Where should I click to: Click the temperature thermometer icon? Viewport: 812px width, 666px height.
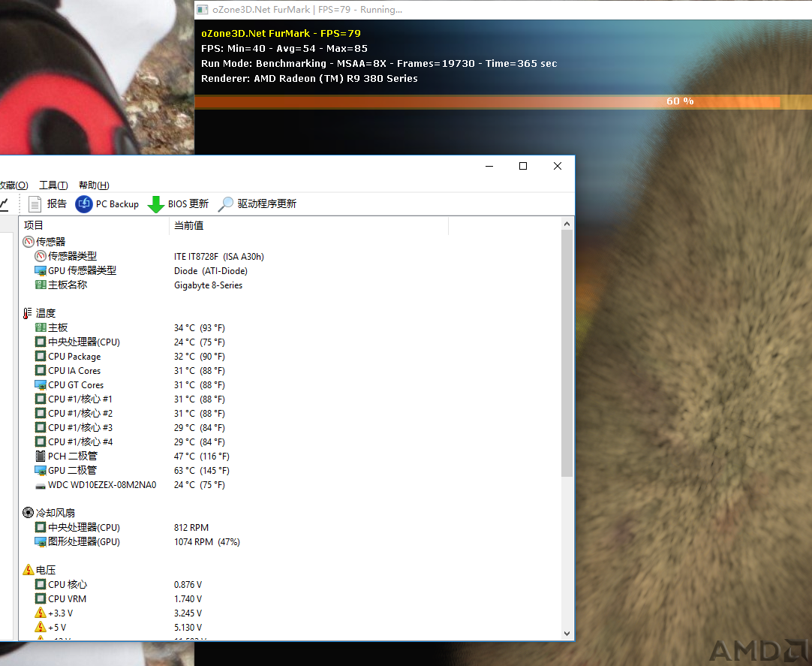click(28, 313)
